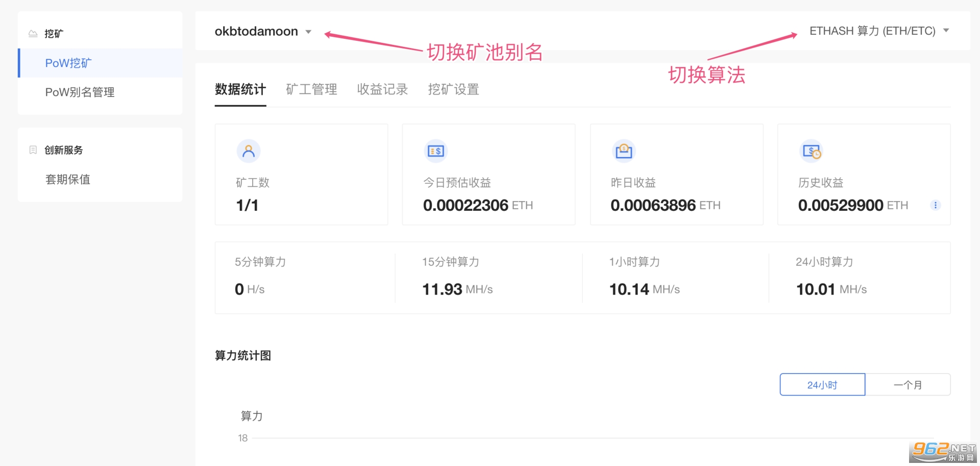The width and height of the screenshot is (980, 466).
Task: Click the 算力 chart axis label
Action: click(252, 416)
